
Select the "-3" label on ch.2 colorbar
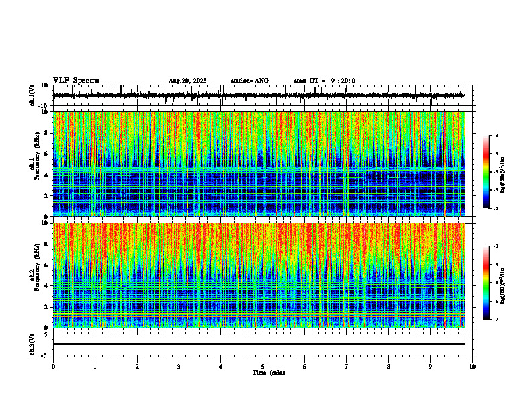click(x=496, y=246)
